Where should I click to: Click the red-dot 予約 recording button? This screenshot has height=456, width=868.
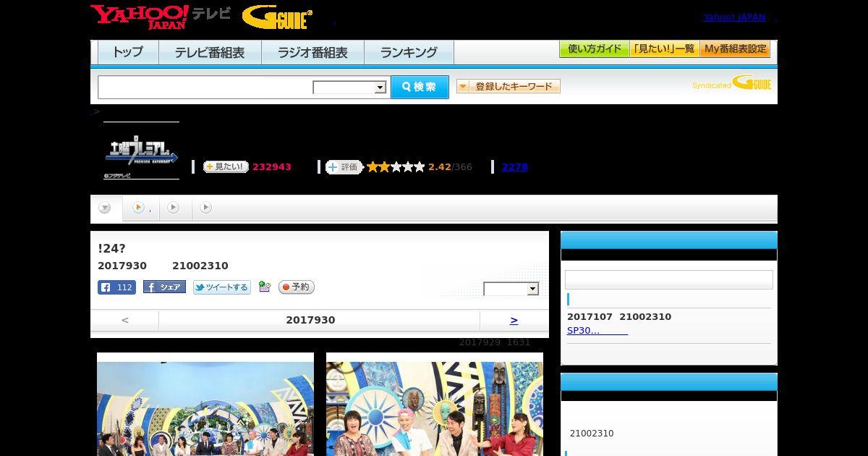pos(297,287)
